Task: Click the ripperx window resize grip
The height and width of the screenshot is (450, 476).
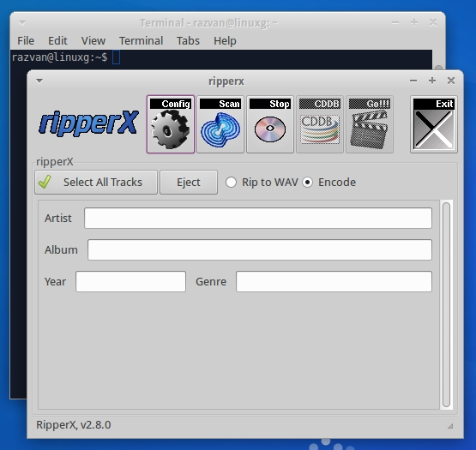Action: point(450,426)
